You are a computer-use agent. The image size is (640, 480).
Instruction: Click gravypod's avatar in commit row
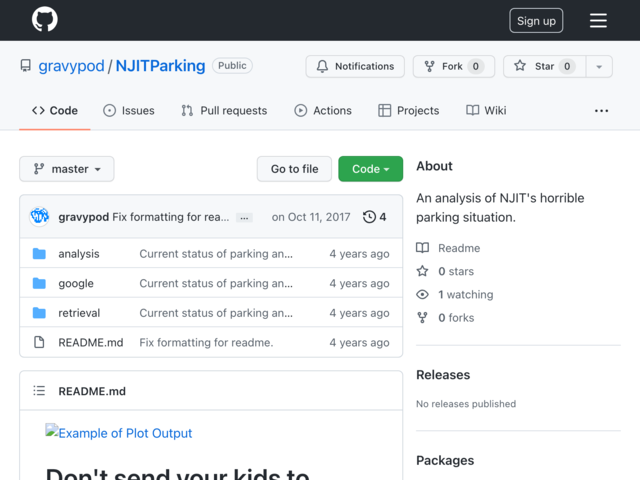tap(39, 216)
